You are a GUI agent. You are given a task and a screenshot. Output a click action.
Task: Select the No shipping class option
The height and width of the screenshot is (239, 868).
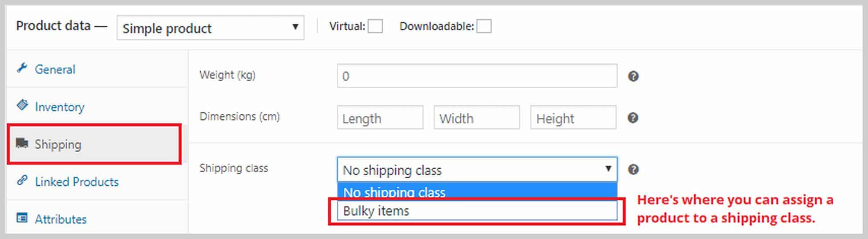click(x=477, y=191)
